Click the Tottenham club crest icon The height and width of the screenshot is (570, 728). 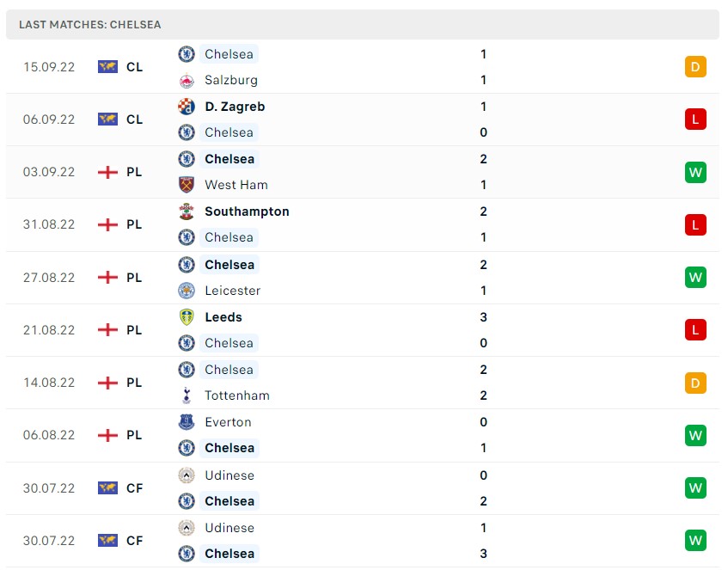(187, 395)
